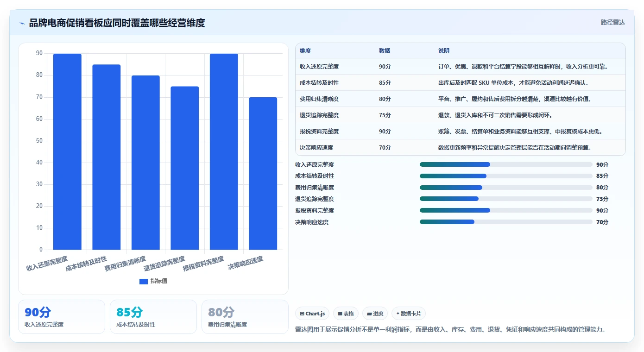Select the 退货追踪完整度 chart bar
This screenshot has width=644, height=352.
click(184, 168)
